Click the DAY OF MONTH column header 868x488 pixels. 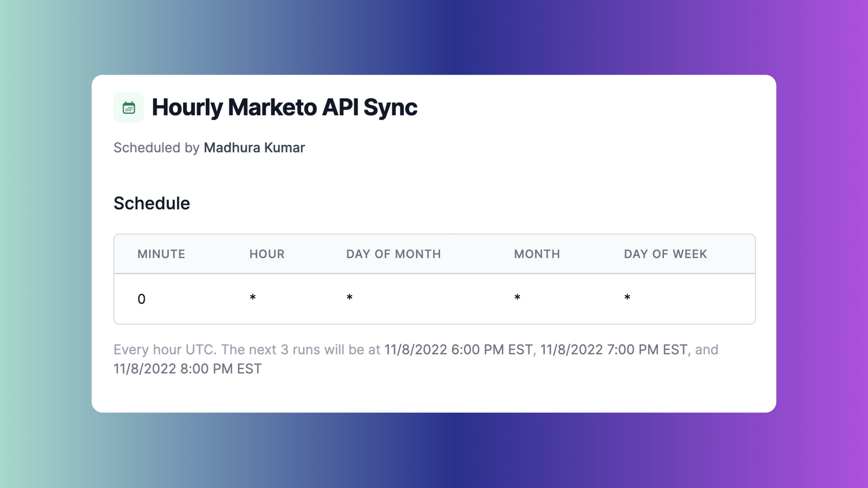394,254
